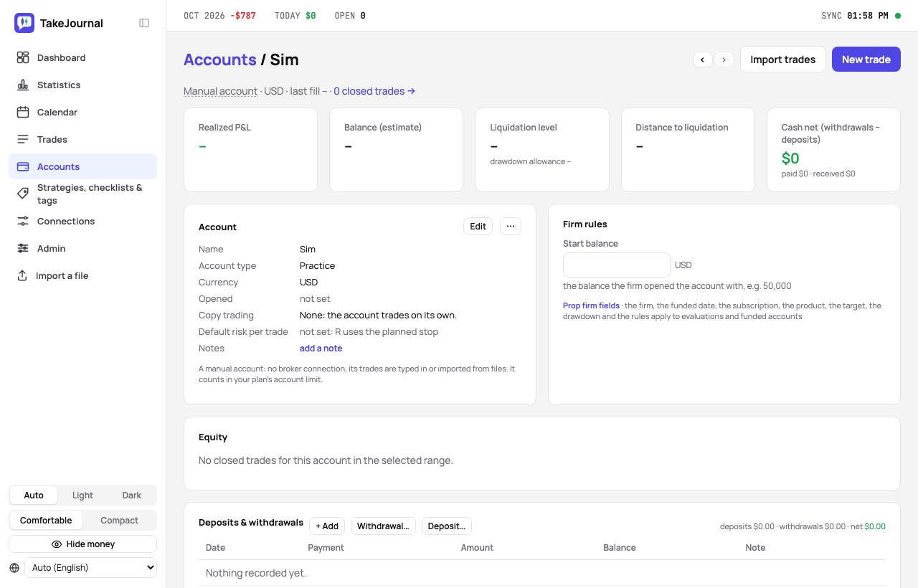Select Comfortable density
Viewport: 918px width, 588px height.
pos(46,521)
